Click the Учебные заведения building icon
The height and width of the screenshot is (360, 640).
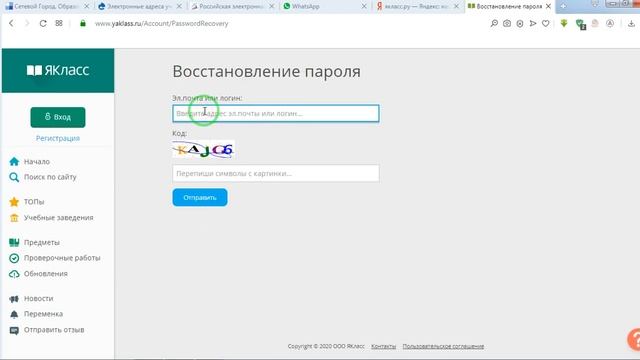(x=14, y=218)
